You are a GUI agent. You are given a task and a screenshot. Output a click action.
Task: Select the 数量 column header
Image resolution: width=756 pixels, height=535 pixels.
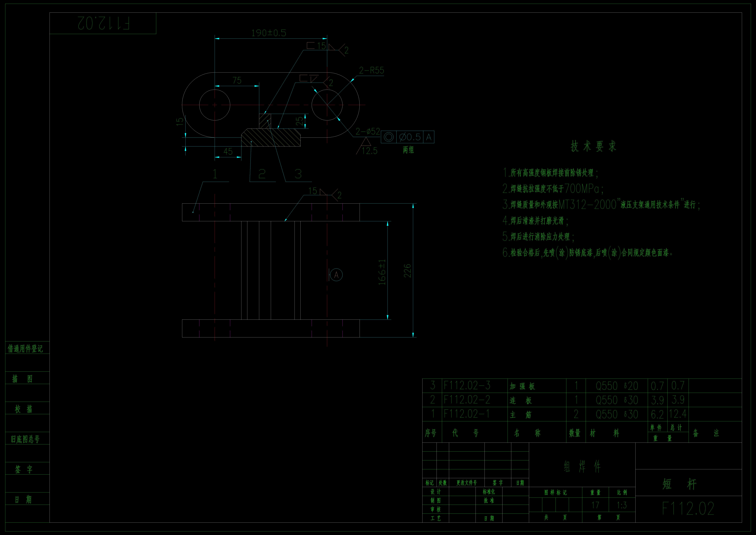[575, 433]
